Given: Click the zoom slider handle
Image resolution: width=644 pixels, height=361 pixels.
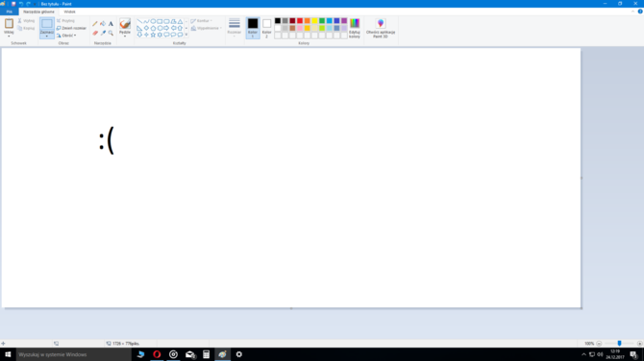Looking at the screenshot, I should click(619, 344).
